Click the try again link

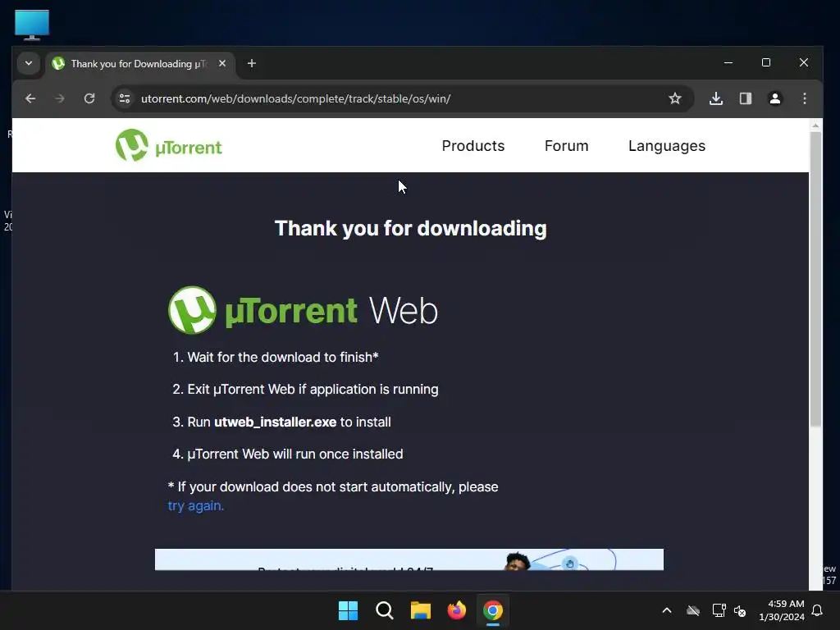point(196,505)
